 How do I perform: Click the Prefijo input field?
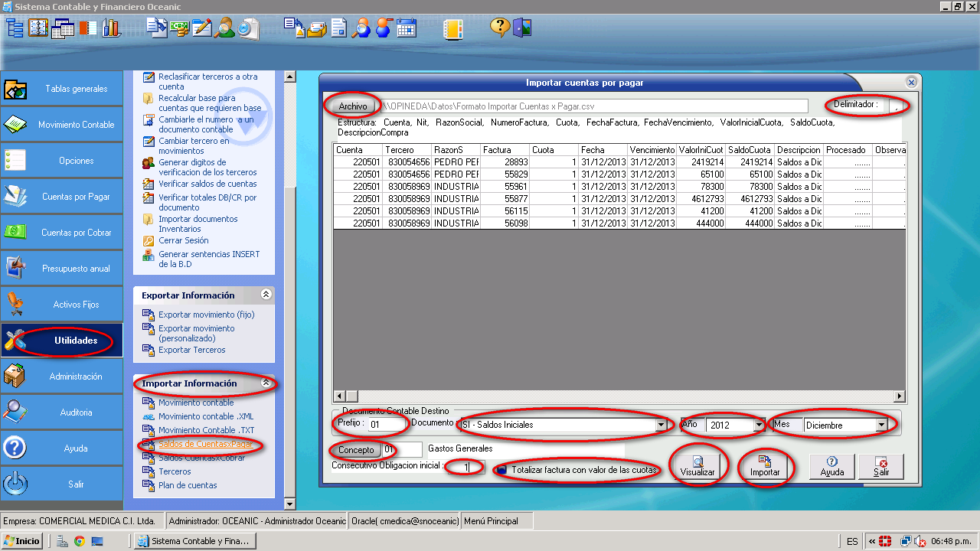point(387,424)
